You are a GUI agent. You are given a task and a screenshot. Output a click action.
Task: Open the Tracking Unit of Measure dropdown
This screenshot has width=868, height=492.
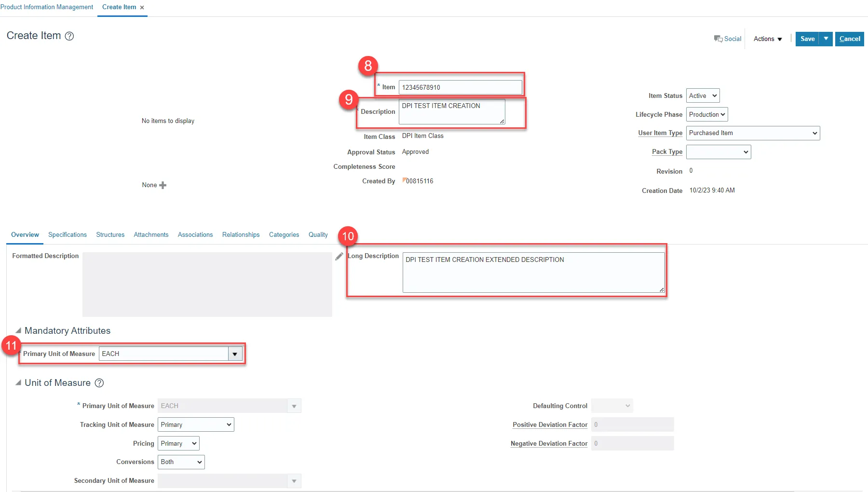click(196, 425)
